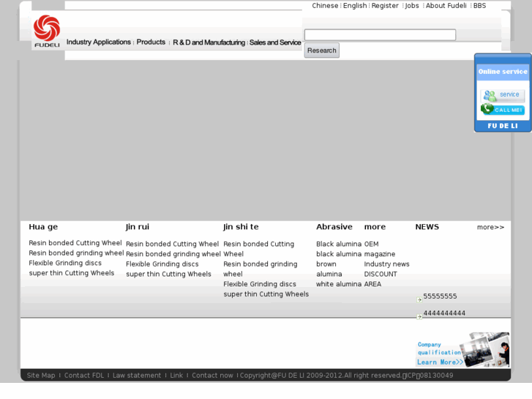
Task: Open the Site Map footer link
Action: pos(41,376)
